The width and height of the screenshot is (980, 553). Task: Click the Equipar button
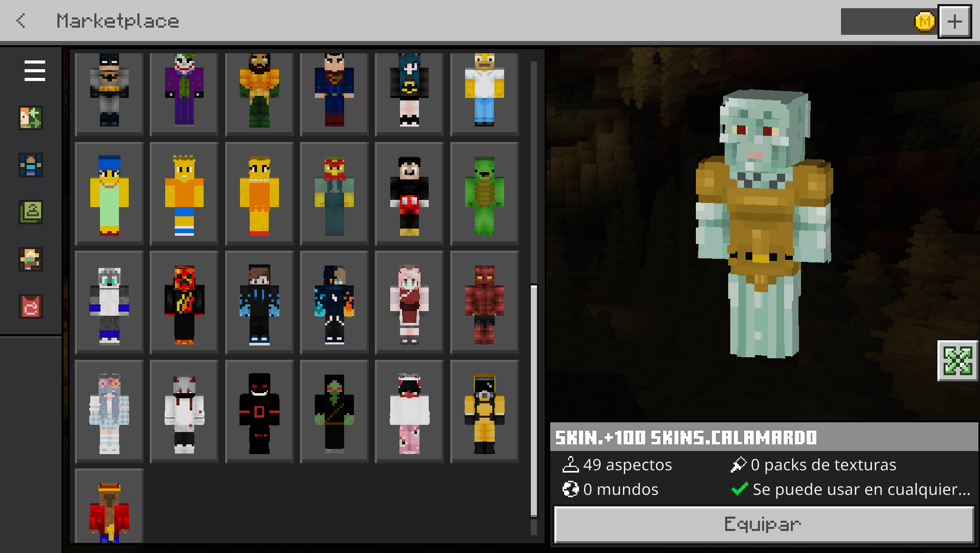coord(764,524)
